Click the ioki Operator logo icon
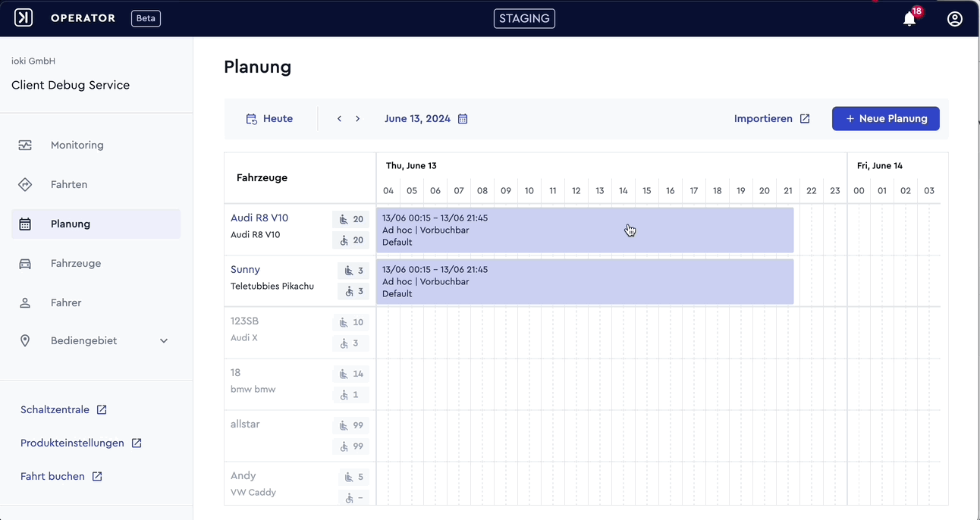The width and height of the screenshot is (980, 520). [24, 17]
